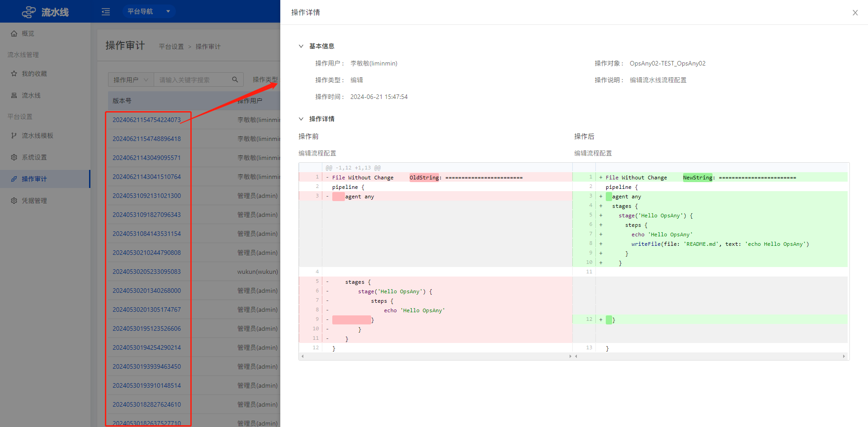Click left diff scrollbar's left arrow
This screenshot has width=868, height=427.
[302, 357]
